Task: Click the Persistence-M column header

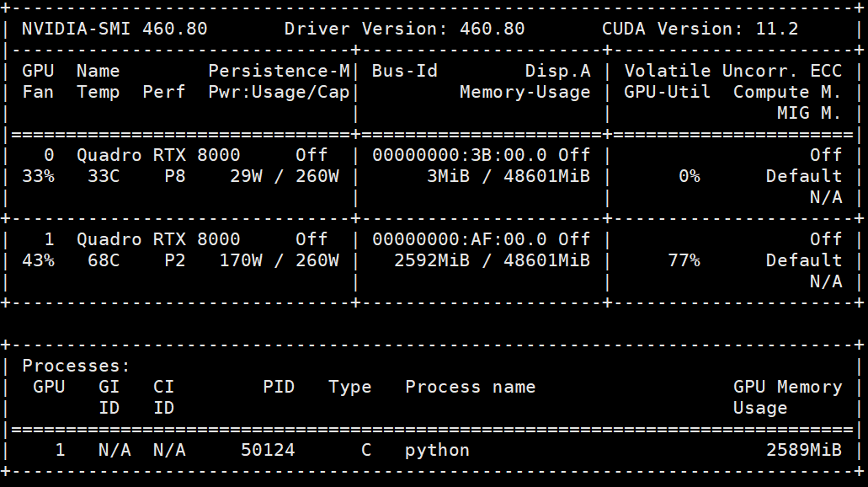Action: tap(279, 71)
